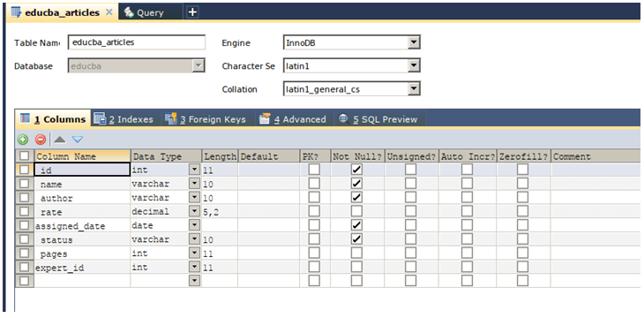The width and height of the screenshot is (644, 318).
Task: Select the assigned_date column name cell
Action: point(82,226)
